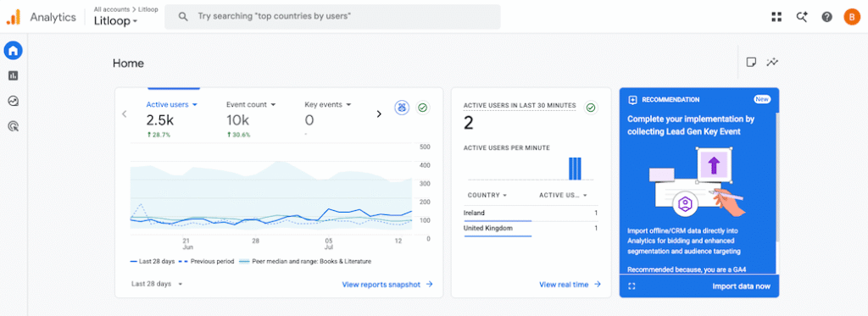
Task: Open the Google apps grid icon
Action: pos(776,17)
